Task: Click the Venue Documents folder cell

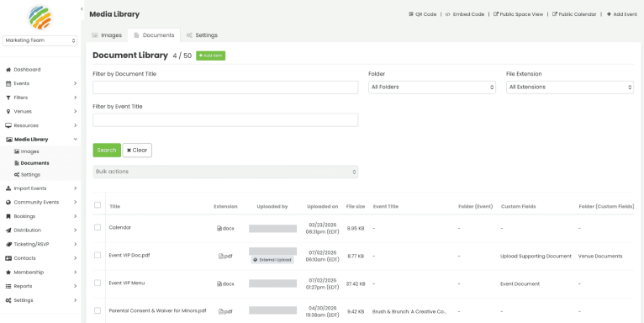Action: coord(600,257)
